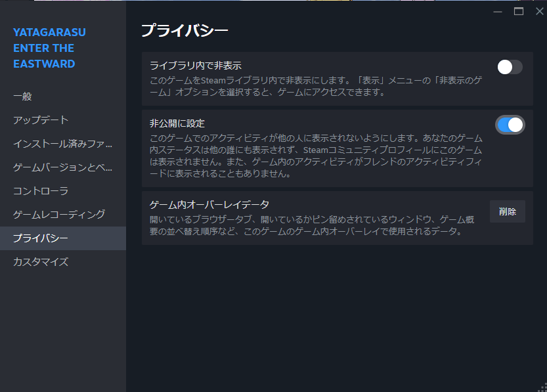The height and width of the screenshot is (392, 547).
Task: Click the YATAGARASU ENTER THE EASTWARD title
Action: 49,48
